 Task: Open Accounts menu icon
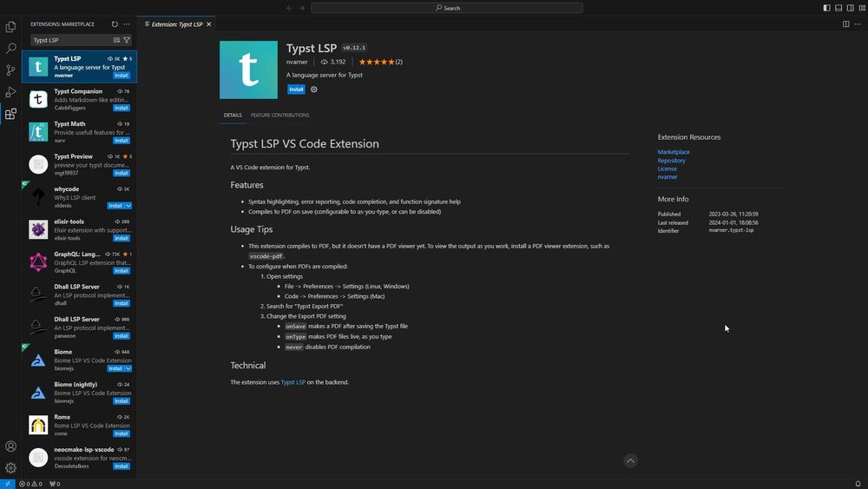(x=10, y=446)
